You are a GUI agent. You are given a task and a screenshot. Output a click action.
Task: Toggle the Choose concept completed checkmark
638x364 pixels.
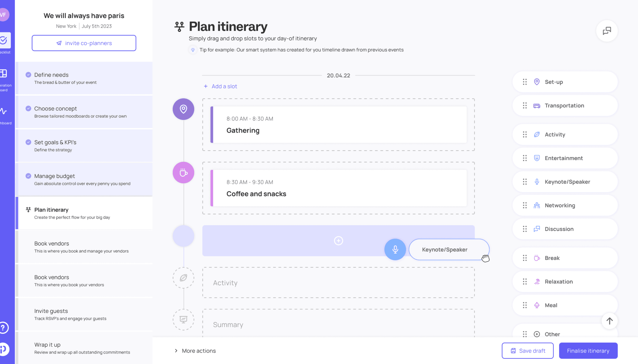coord(28,108)
